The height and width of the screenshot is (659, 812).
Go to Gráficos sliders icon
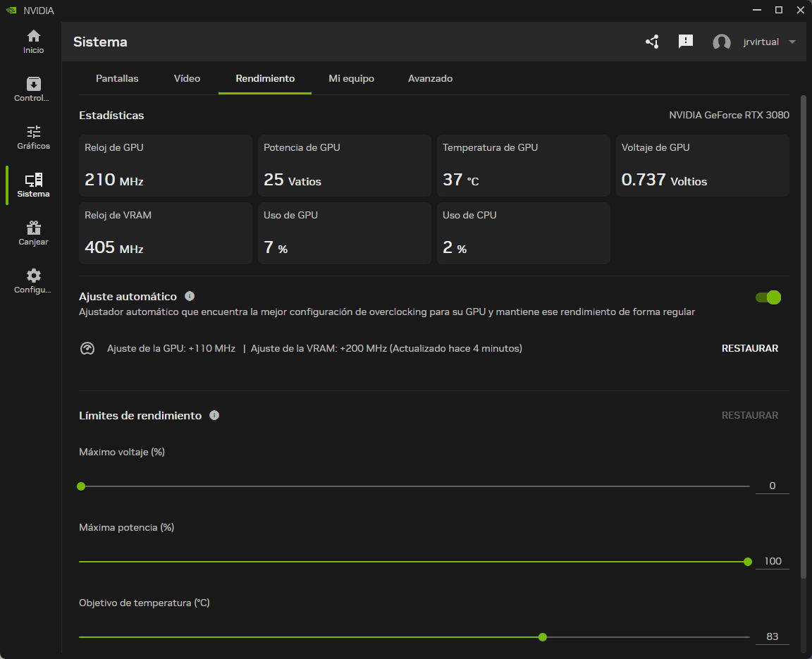(33, 133)
